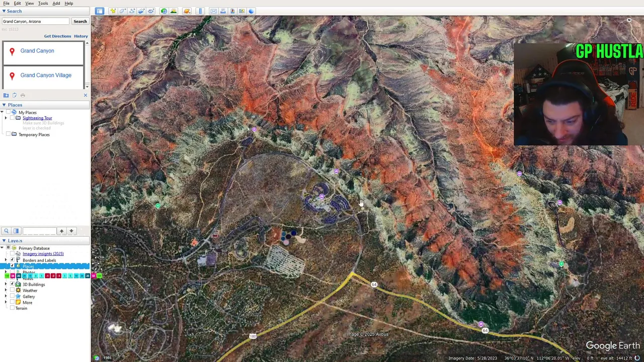
Task: Open the Record a Tour tool
Action: 150,11
